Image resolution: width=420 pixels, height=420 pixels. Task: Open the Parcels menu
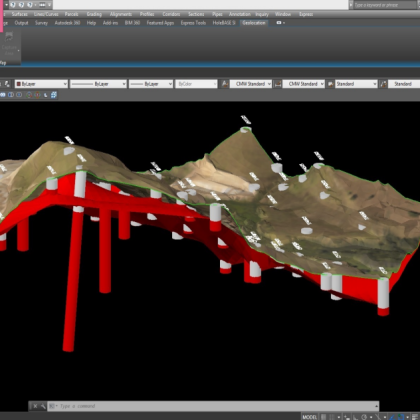tap(71, 14)
